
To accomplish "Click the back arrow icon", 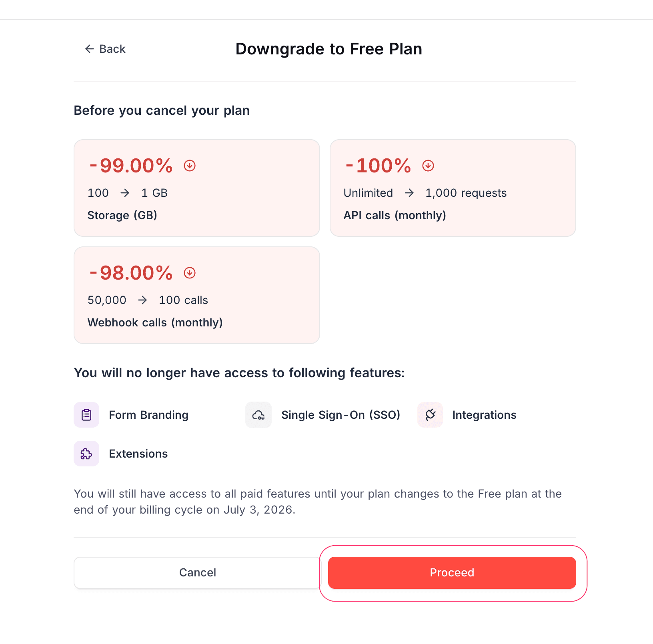I will point(89,49).
